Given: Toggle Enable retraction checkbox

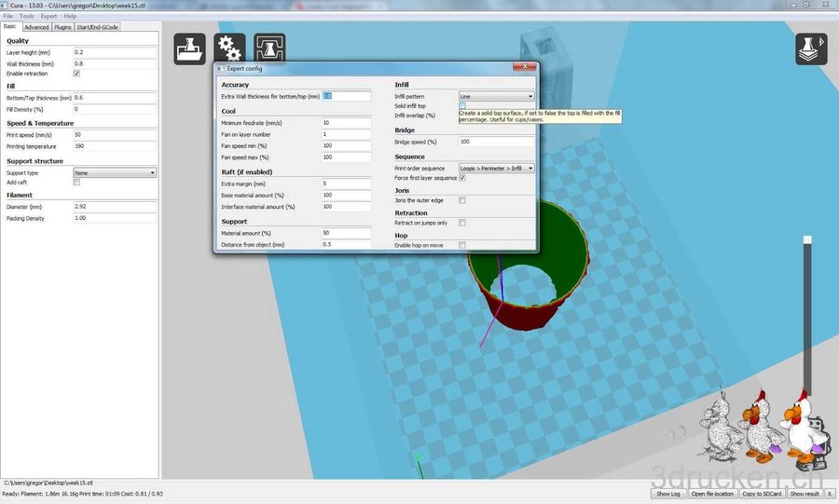Looking at the screenshot, I should (x=76, y=74).
